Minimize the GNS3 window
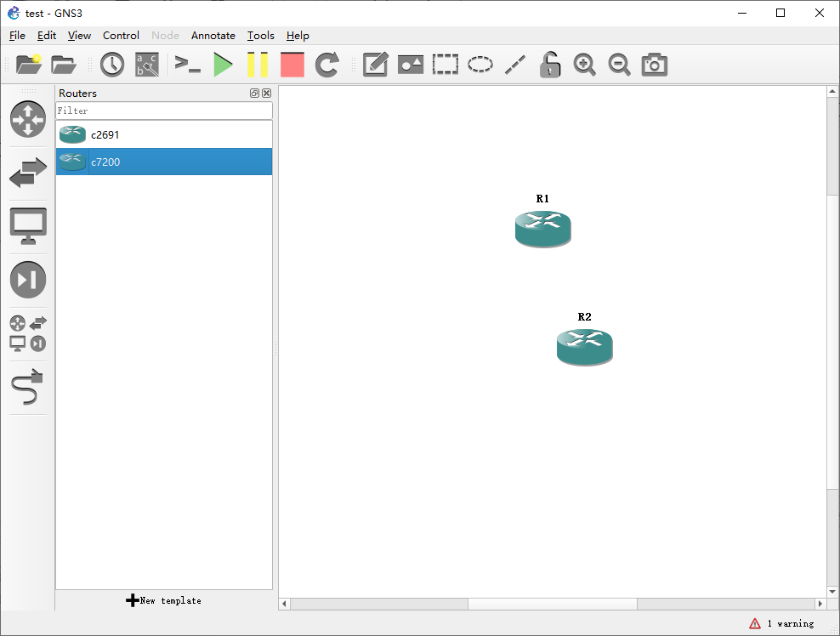 (742, 13)
